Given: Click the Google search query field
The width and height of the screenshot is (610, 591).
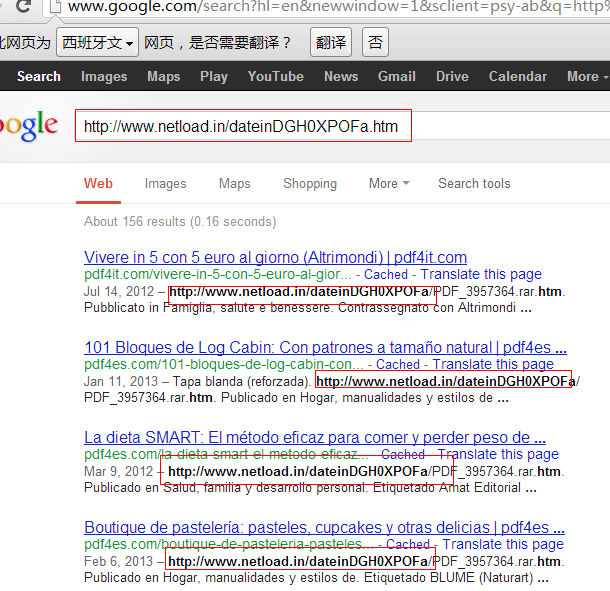Looking at the screenshot, I should (342, 126).
